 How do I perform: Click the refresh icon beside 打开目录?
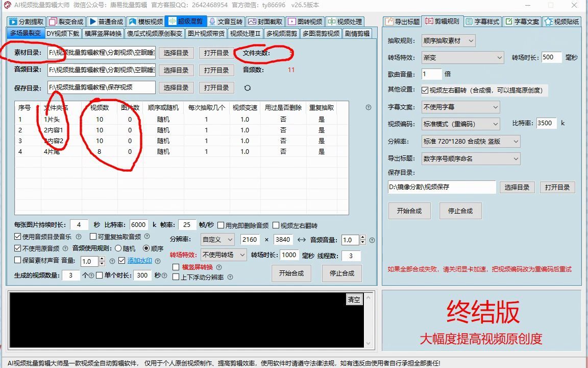[x=248, y=87]
